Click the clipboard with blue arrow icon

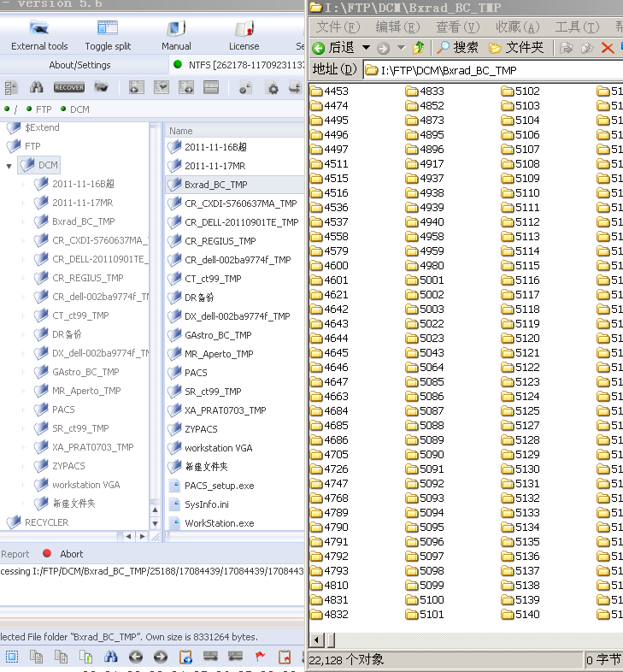[186, 657]
